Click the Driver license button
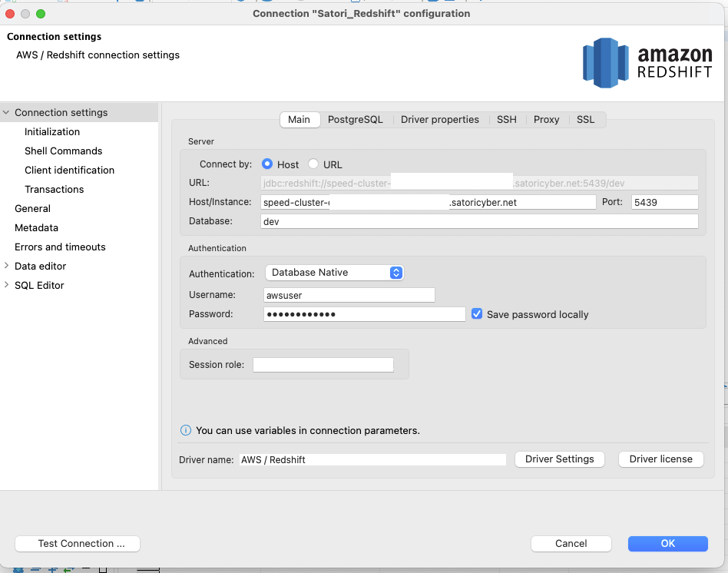The height and width of the screenshot is (573, 728). click(660, 459)
